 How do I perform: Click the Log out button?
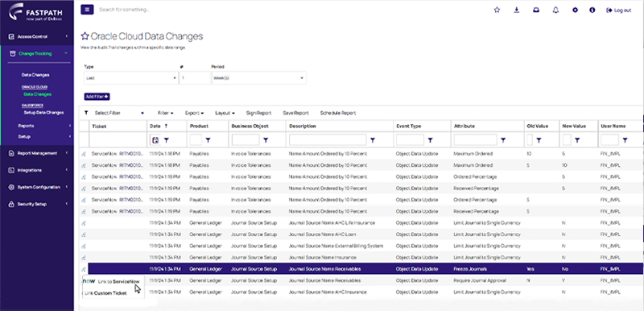pyautogui.click(x=619, y=10)
